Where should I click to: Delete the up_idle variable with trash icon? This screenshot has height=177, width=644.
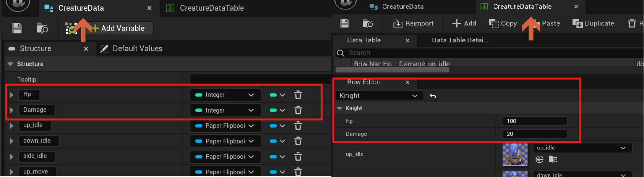click(x=298, y=126)
